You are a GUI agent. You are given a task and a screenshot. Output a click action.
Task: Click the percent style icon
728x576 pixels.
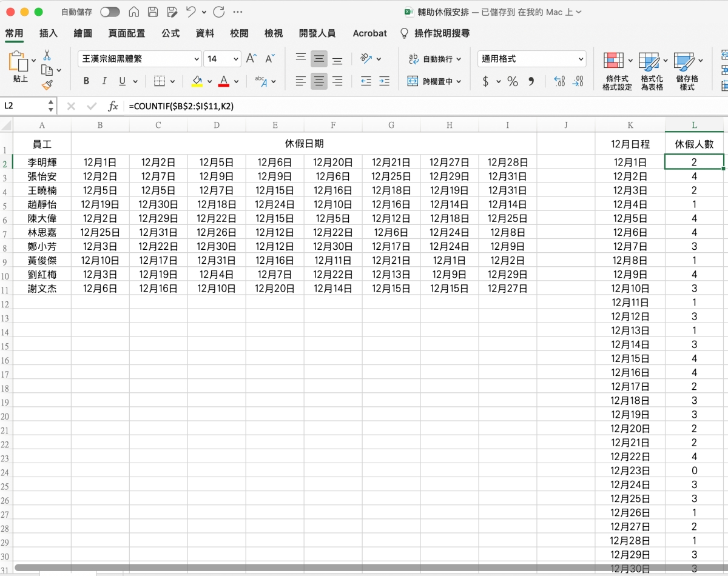pyautogui.click(x=513, y=81)
